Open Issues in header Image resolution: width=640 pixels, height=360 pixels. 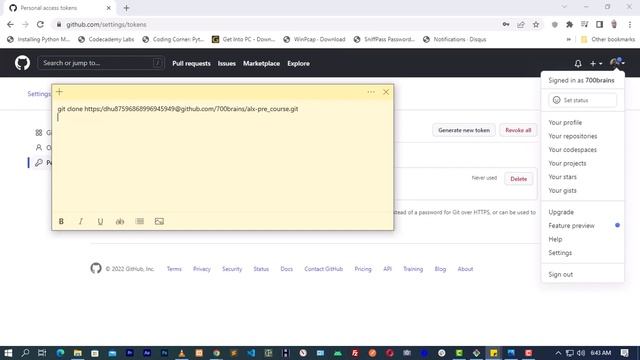coord(227,63)
